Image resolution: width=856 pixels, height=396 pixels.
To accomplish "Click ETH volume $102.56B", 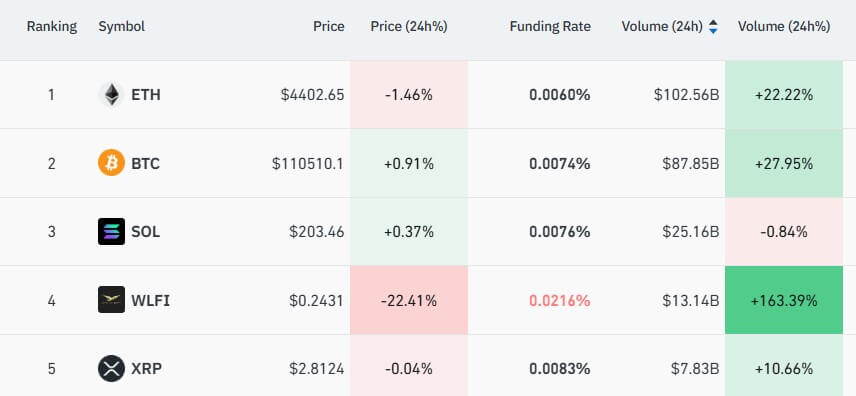I will (x=687, y=95).
